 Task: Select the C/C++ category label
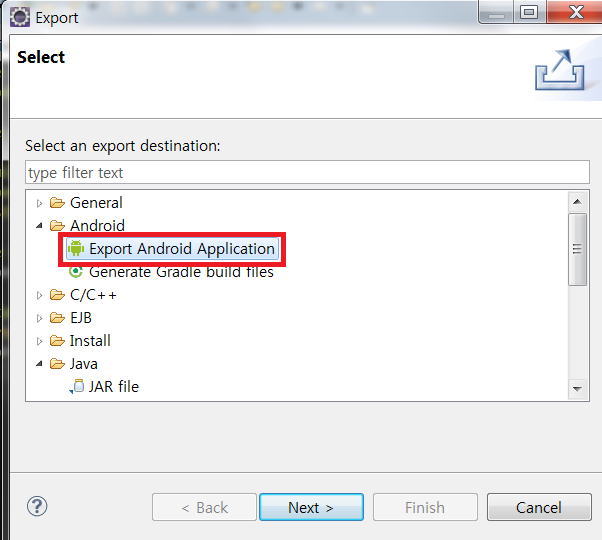(93, 295)
